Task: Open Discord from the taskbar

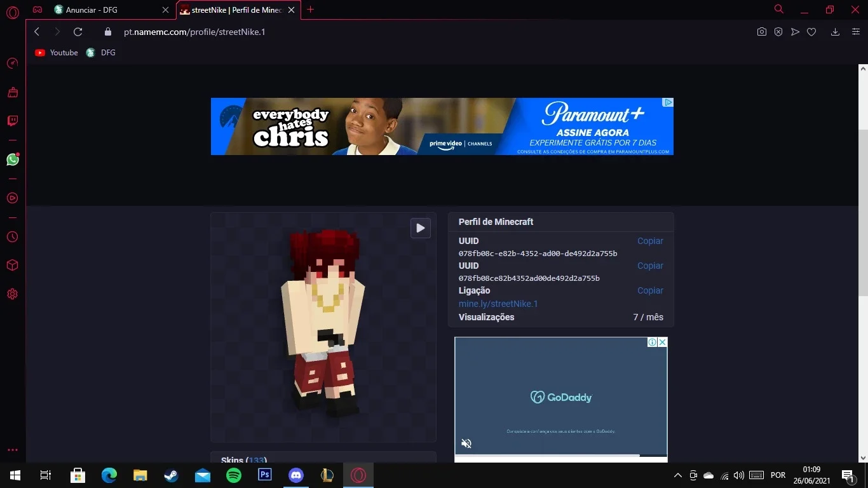Action: point(296,475)
